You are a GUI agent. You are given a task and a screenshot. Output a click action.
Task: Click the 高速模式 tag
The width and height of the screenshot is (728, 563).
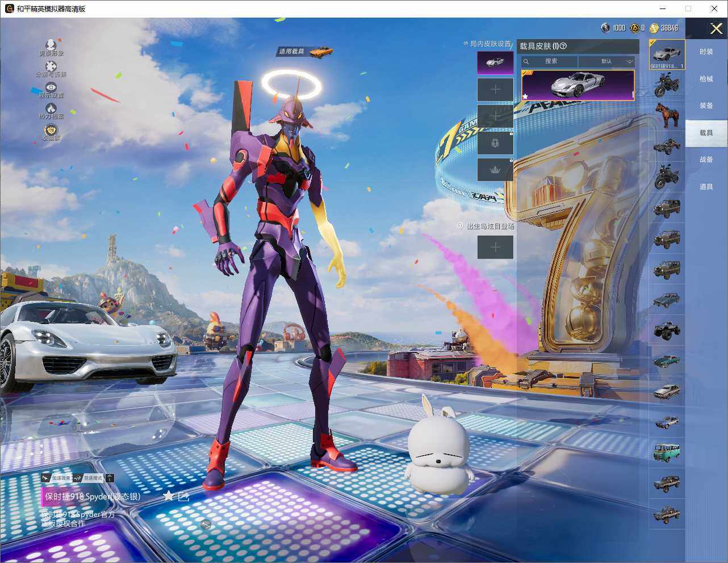point(89,478)
